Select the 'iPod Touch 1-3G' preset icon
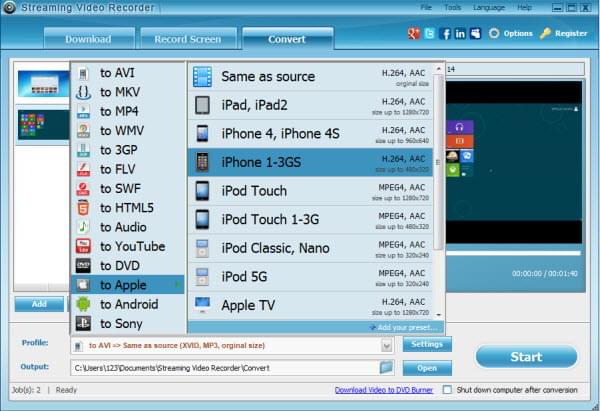This screenshot has height=411, width=600. [x=202, y=220]
